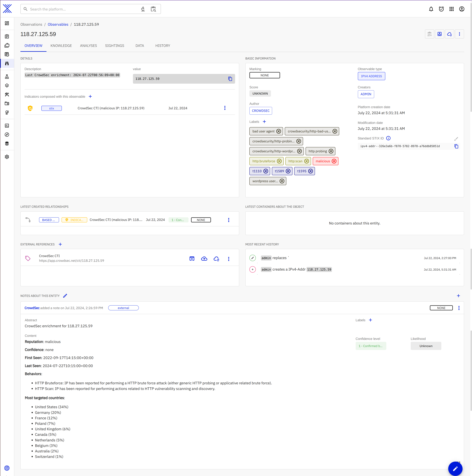Add a new external reference
The height and width of the screenshot is (476, 472).
pyautogui.click(x=60, y=244)
